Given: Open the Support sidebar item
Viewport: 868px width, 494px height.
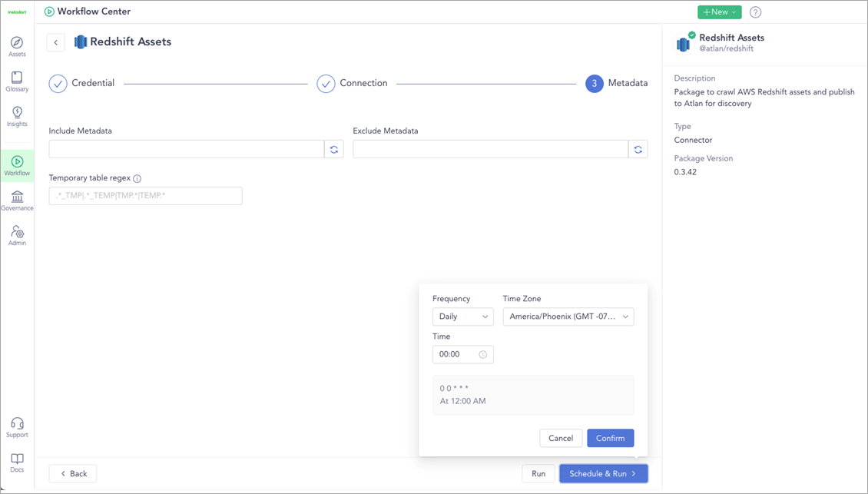Looking at the screenshot, I should click(x=17, y=427).
